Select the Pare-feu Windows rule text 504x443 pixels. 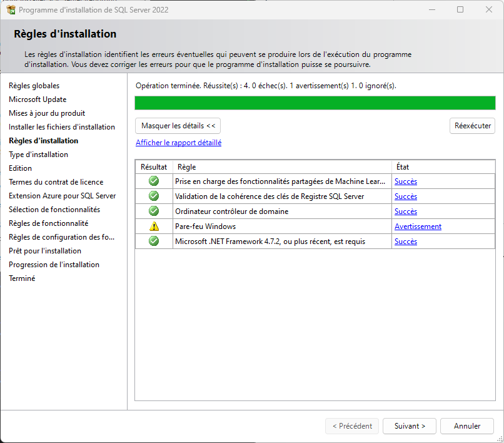(x=205, y=227)
